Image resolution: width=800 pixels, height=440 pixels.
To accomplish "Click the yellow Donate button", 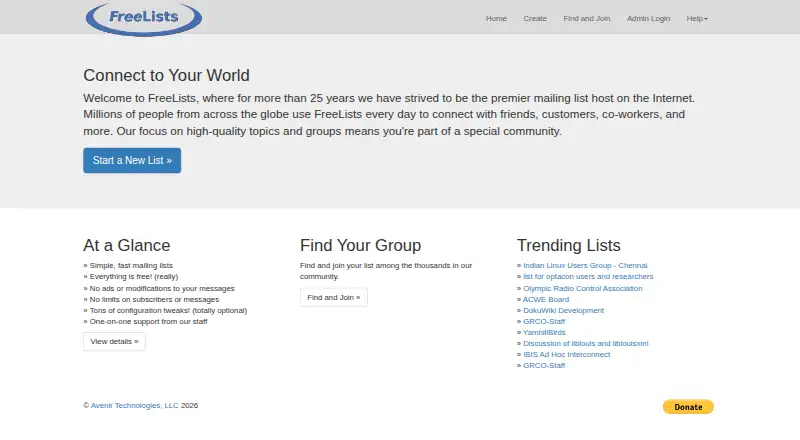I will click(688, 407).
